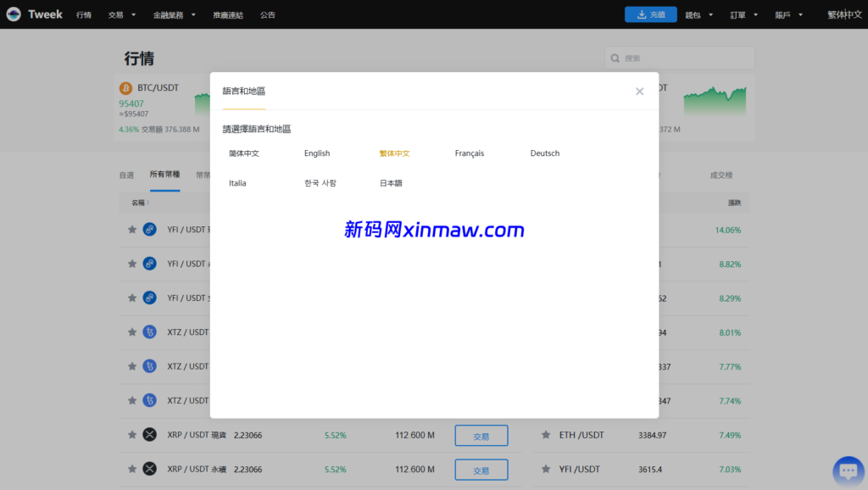Switch to the 自選 tab
This screenshot has height=490, width=868.
pos(125,175)
